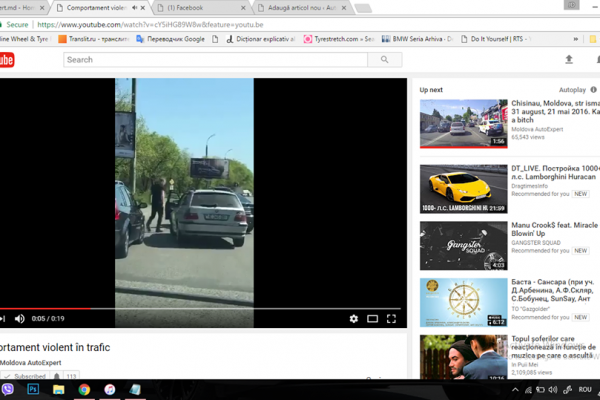This screenshot has height=400, width=600.
Task: Seek on the video progress bar
Action: tap(200, 308)
